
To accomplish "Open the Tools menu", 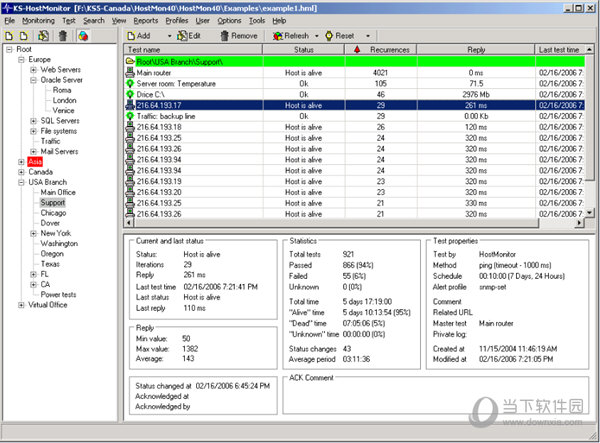I will (257, 21).
